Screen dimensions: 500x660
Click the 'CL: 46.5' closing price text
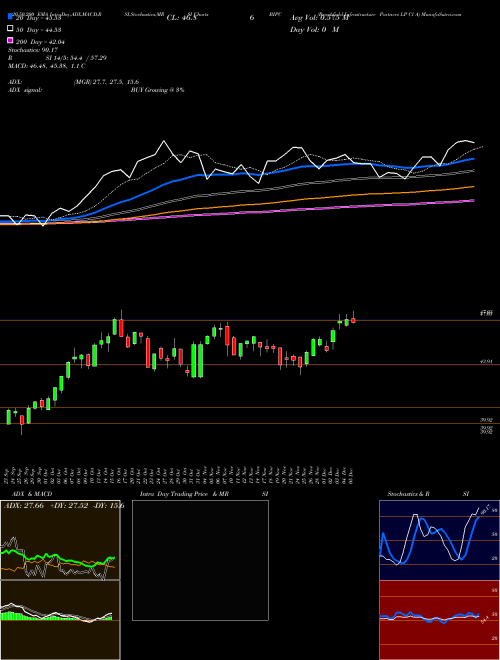pyautogui.click(x=182, y=18)
